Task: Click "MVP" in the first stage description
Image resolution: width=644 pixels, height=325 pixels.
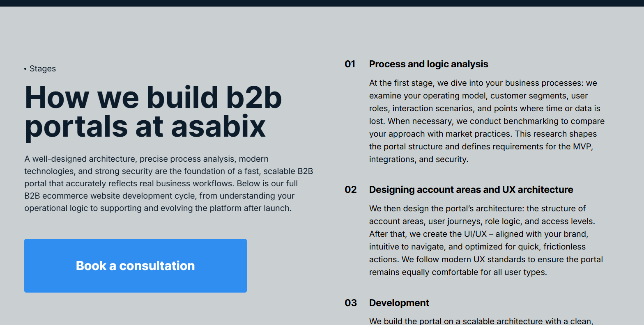Action: coord(582,146)
